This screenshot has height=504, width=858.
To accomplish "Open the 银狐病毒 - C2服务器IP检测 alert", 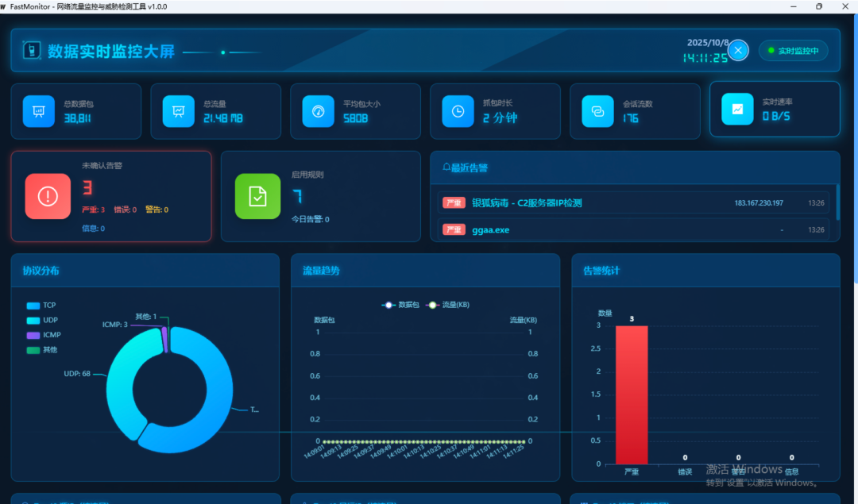I will pos(633,203).
